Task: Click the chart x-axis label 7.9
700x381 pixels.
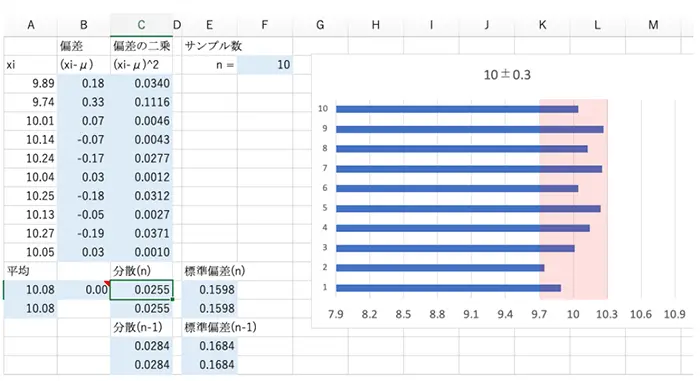Action: [336, 314]
